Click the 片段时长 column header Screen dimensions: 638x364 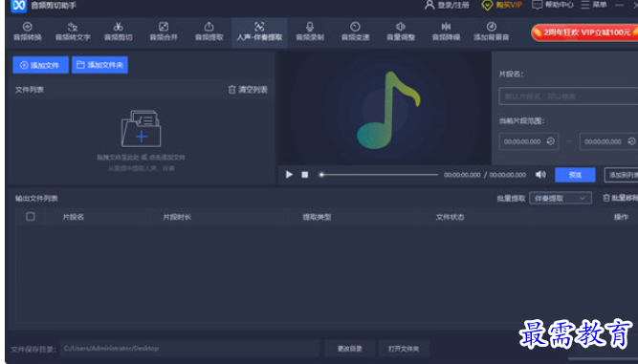coord(177,217)
